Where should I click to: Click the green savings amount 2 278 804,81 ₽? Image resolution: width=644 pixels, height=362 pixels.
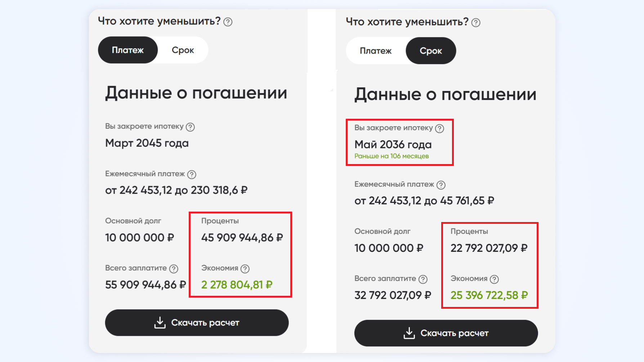coord(237,285)
